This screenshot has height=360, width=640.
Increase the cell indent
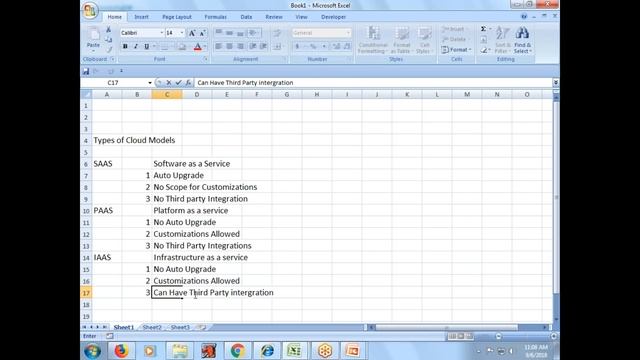point(264,47)
